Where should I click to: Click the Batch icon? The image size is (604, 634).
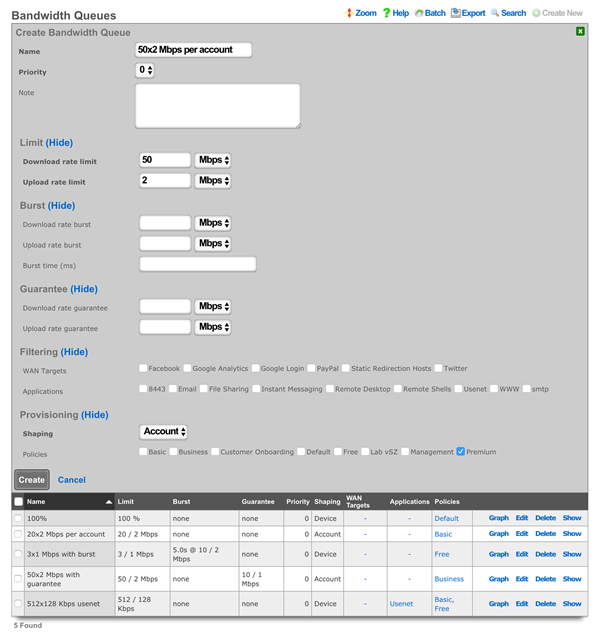tap(419, 13)
